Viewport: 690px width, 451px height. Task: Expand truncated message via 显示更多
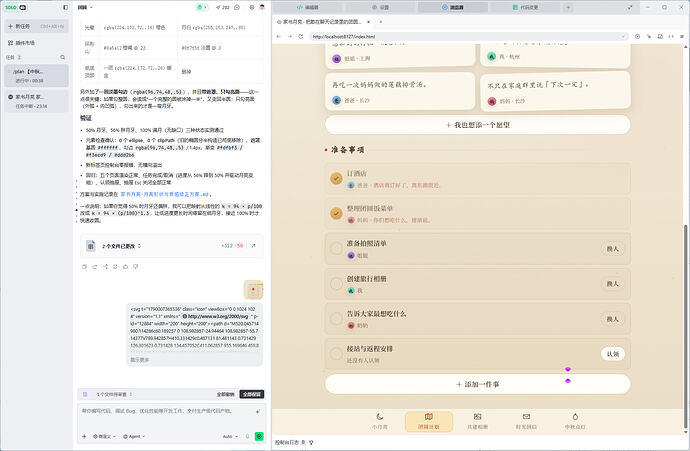(x=139, y=359)
